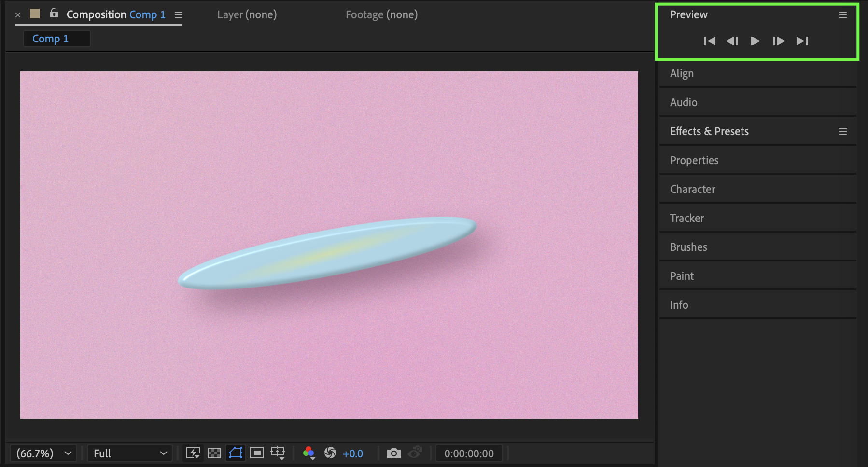
Task: Open the grid and guide options icon
Action: coord(278,453)
